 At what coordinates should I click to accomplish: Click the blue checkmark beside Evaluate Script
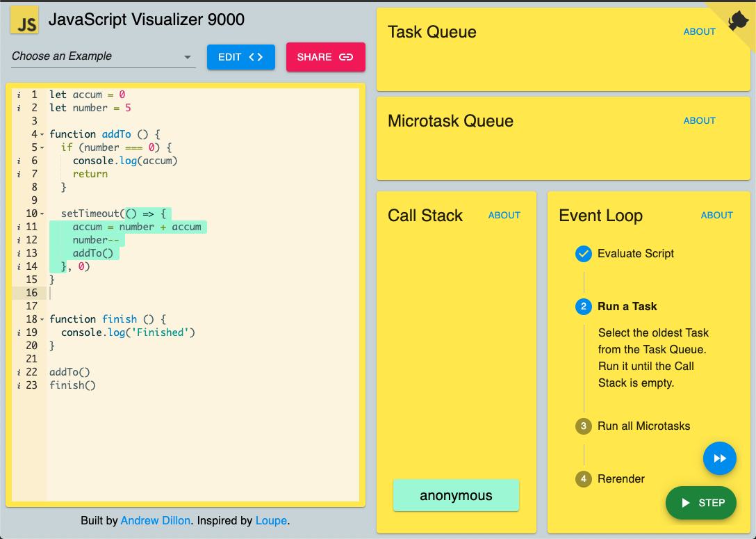[x=584, y=253]
